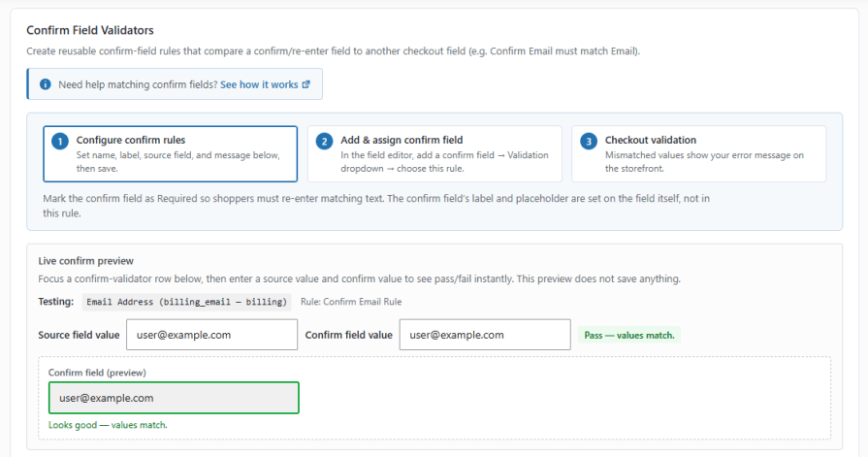Click the Confirm field (preview) input box
The width and height of the screenshot is (868, 457).
point(174,398)
